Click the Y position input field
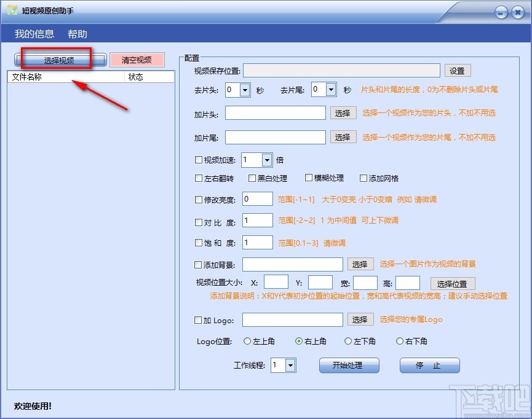The height and width of the screenshot is (419, 532). (320, 283)
